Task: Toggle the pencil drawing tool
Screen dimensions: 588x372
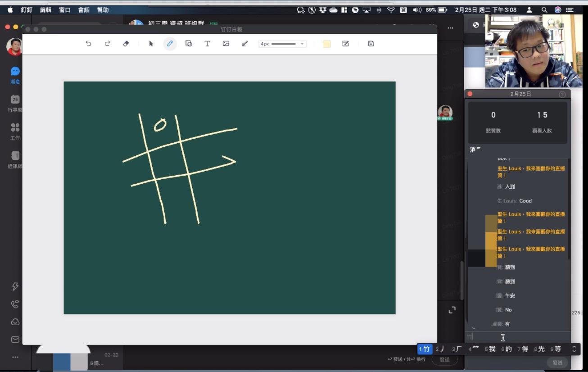Action: coord(170,44)
